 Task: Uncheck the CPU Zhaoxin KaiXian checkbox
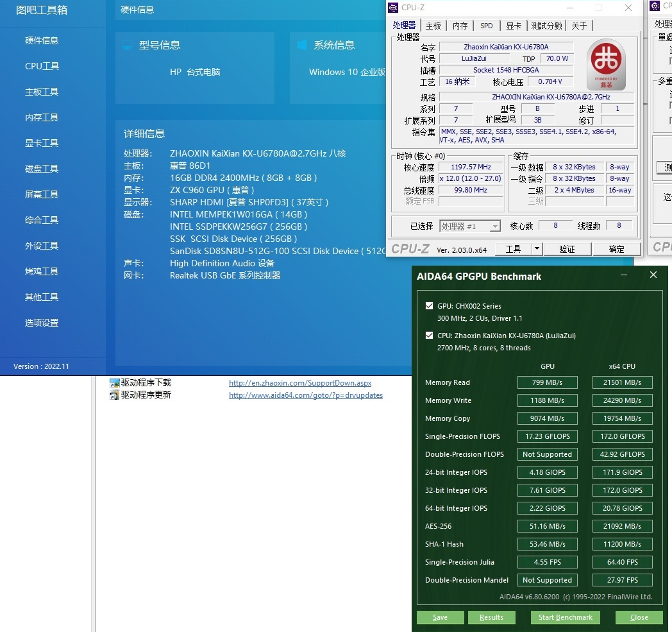tap(430, 336)
